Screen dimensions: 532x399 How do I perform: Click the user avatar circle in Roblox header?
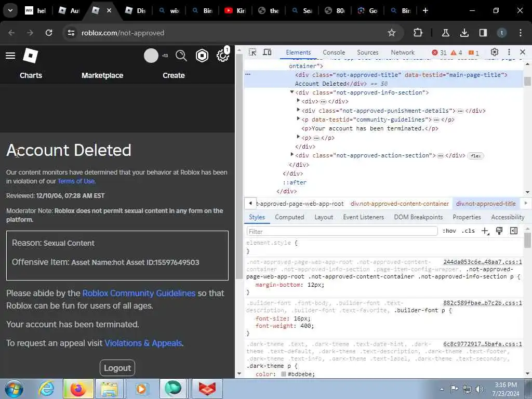click(151, 56)
